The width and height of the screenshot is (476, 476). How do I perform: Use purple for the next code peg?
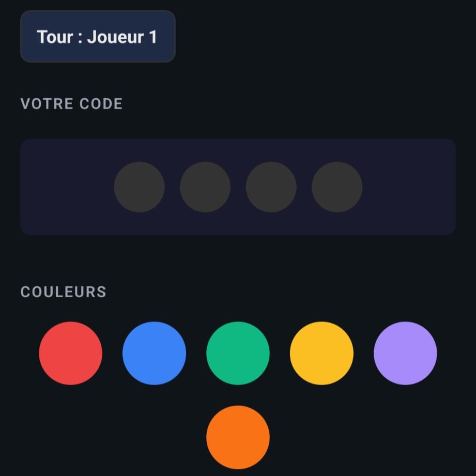coord(405,353)
